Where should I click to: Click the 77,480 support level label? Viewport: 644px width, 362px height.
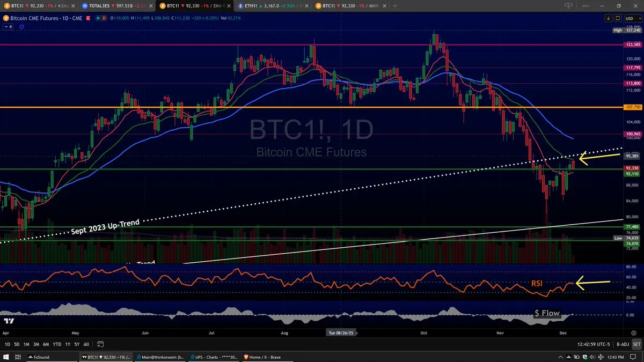click(633, 227)
